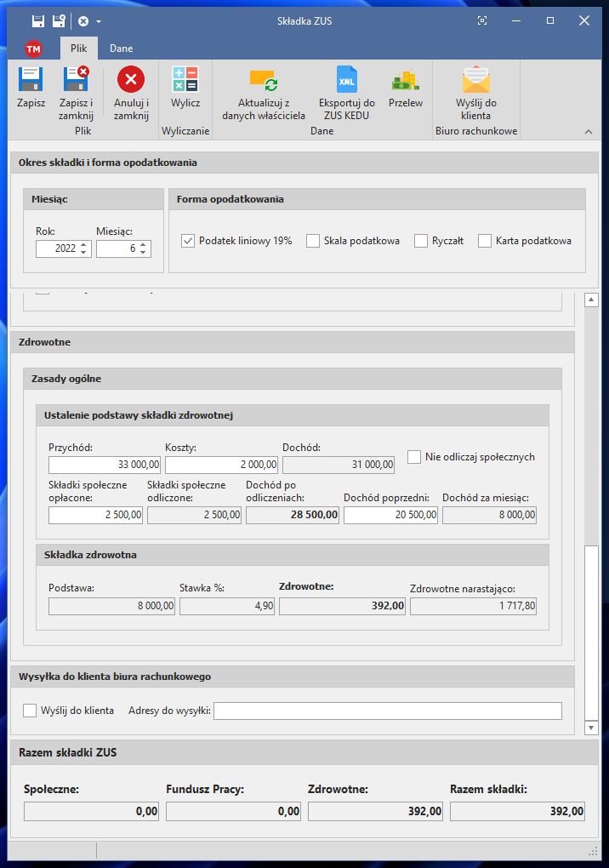Click Zapisz i zamknij ribbon icon

pos(76,81)
